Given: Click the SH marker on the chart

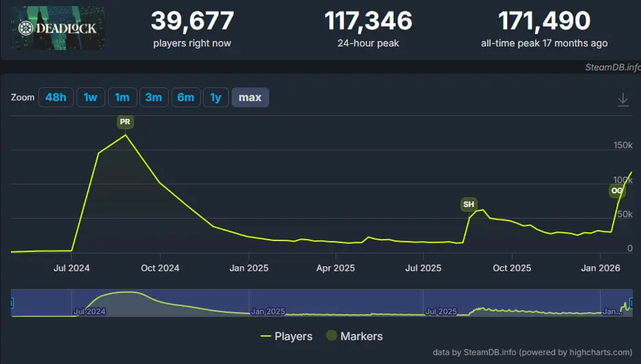Looking at the screenshot, I should point(468,204).
